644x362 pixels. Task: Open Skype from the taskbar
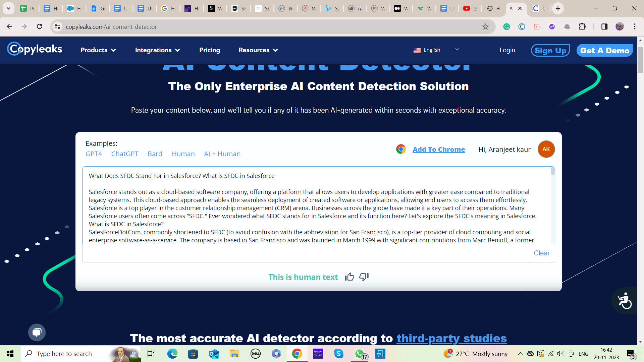338,354
